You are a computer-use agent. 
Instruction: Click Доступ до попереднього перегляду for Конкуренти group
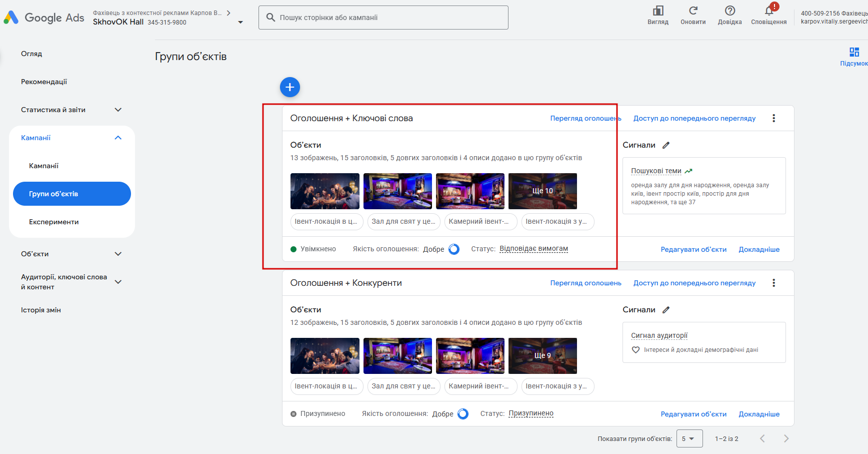pyautogui.click(x=694, y=283)
